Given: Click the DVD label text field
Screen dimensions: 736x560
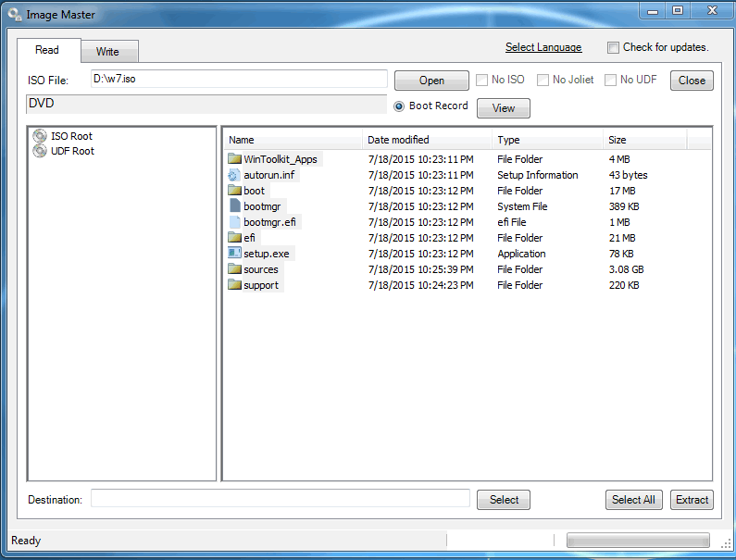Looking at the screenshot, I should (x=206, y=105).
